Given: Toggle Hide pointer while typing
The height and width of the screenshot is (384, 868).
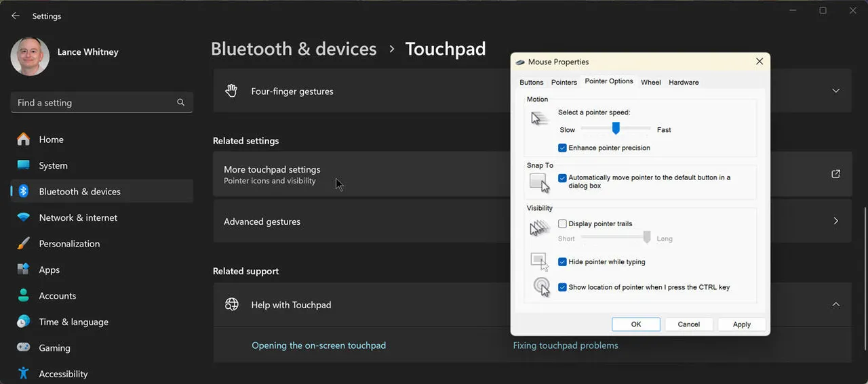Looking at the screenshot, I should [x=562, y=261].
